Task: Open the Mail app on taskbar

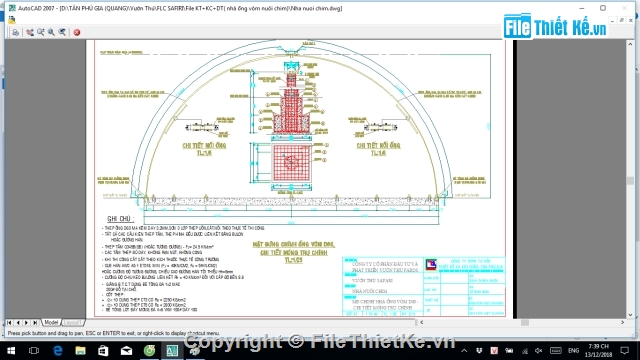Action: tap(126, 351)
